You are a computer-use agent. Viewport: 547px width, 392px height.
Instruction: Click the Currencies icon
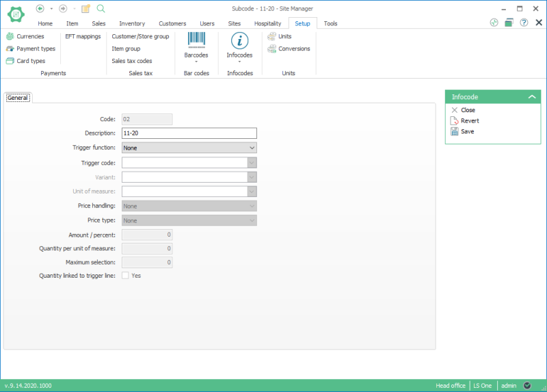(x=10, y=36)
